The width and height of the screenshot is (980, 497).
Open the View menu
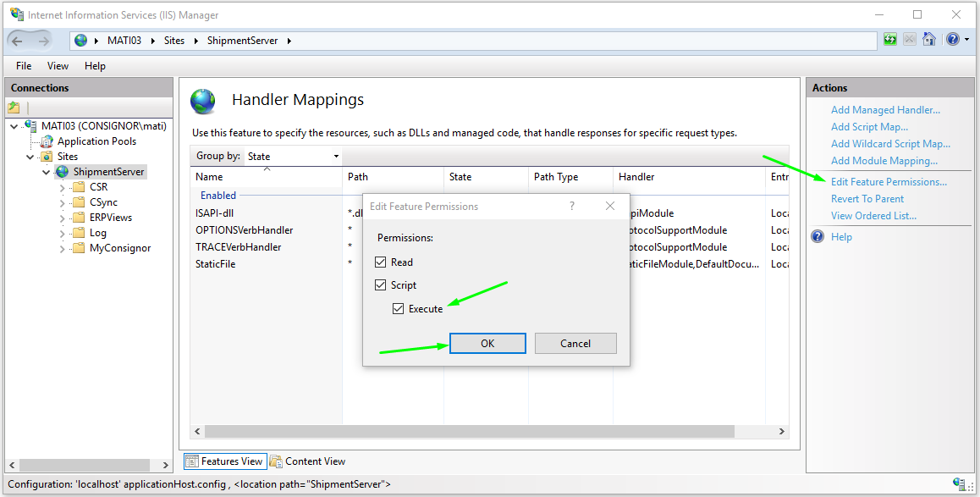tap(58, 66)
